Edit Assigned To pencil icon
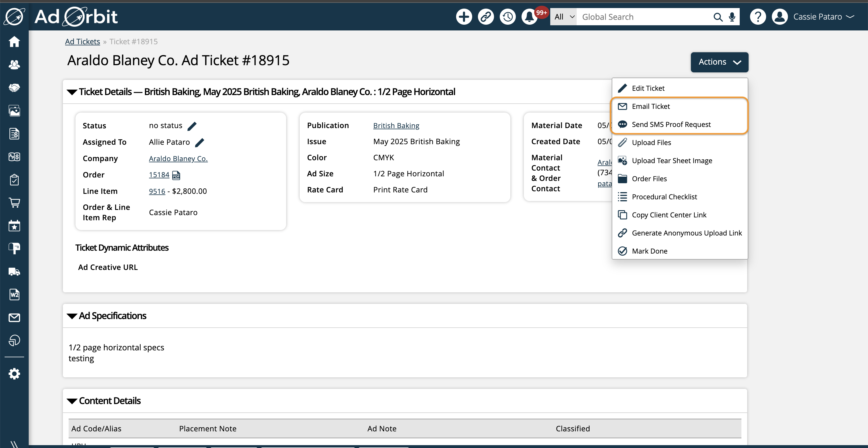 [x=199, y=142]
